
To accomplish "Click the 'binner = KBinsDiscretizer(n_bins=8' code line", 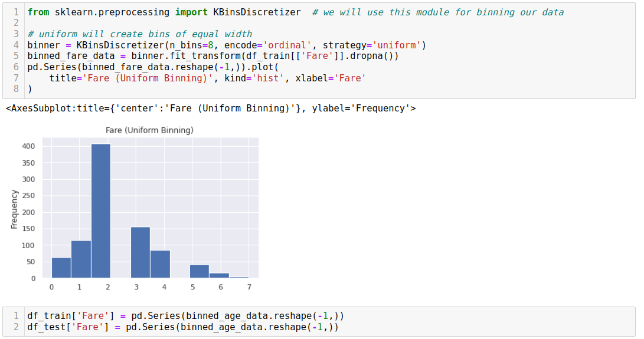I will (227, 45).
